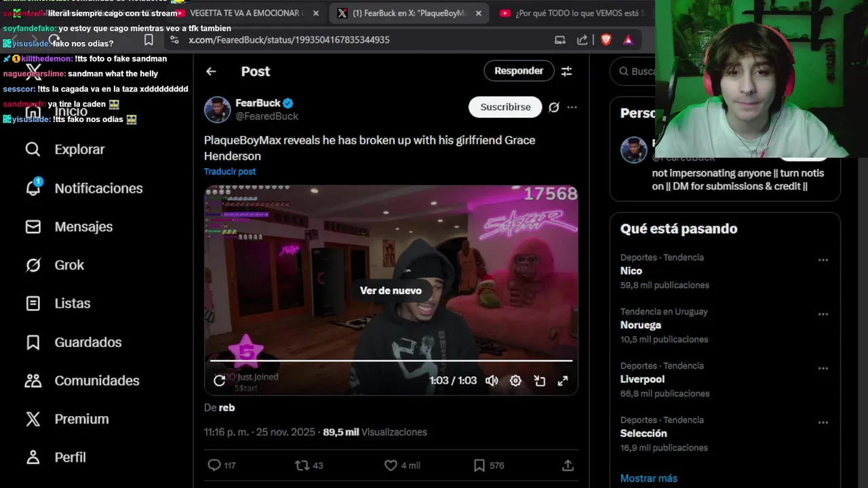
Task: Click the Grok icon next to Suscribirse
Action: (x=554, y=107)
